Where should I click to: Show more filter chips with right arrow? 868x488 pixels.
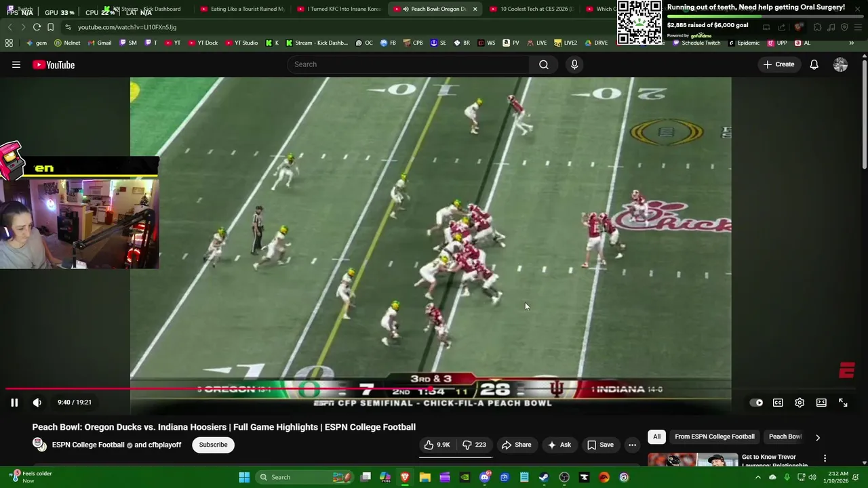click(x=818, y=437)
